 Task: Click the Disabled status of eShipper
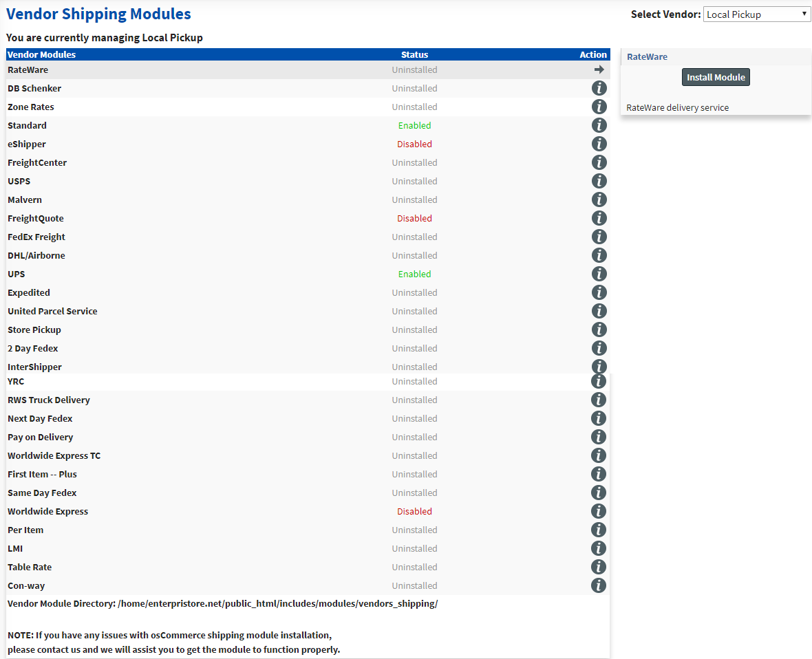414,144
